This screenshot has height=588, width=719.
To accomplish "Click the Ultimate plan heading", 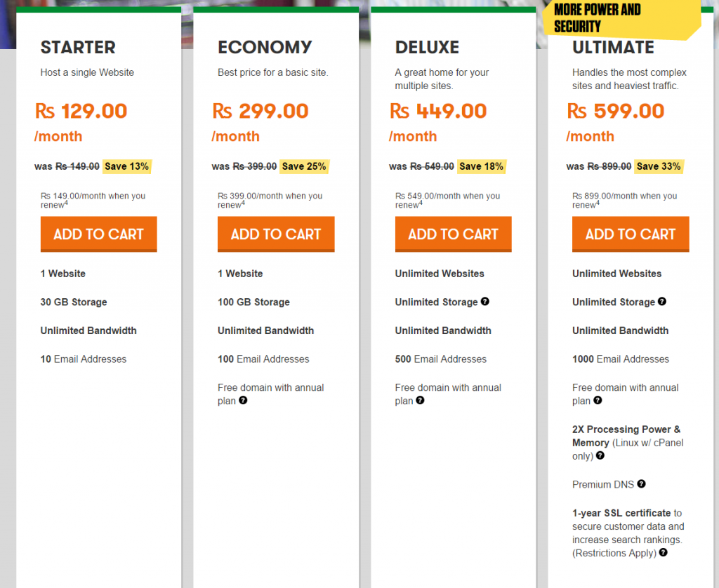I will click(x=613, y=48).
